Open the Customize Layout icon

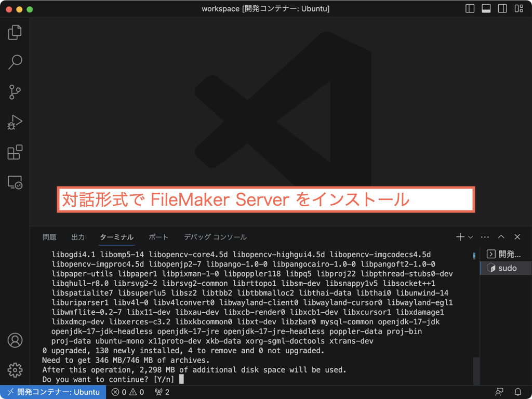[x=519, y=8]
